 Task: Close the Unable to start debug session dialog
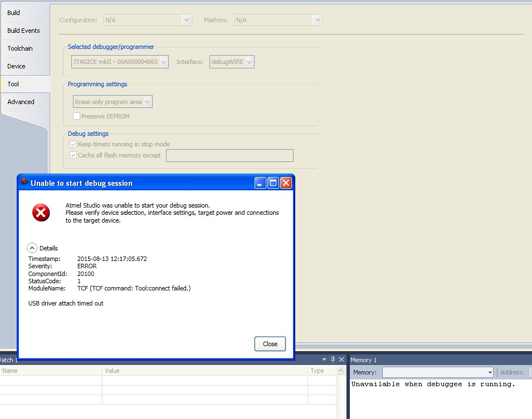point(270,343)
